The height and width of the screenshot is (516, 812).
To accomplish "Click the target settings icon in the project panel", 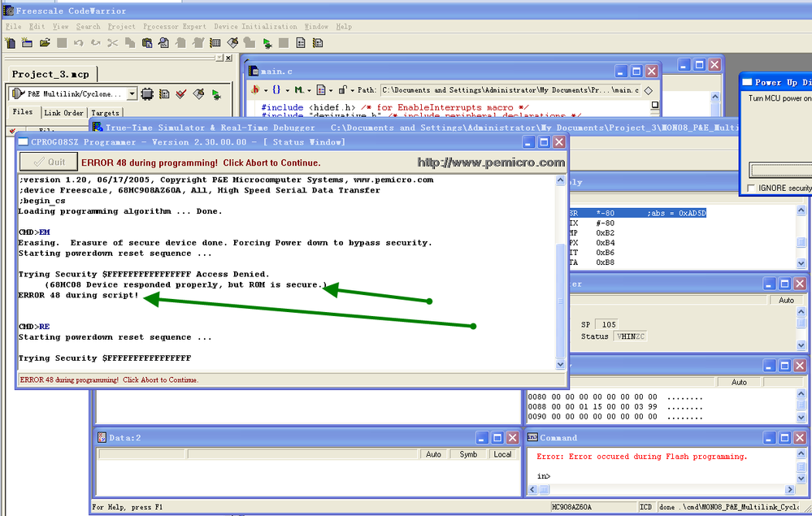I will [164, 93].
